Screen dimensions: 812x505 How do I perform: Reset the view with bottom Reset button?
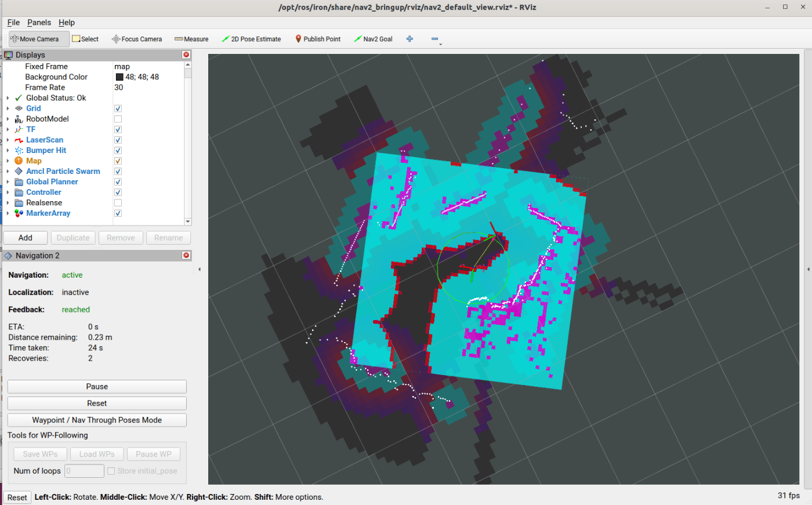[x=17, y=497]
